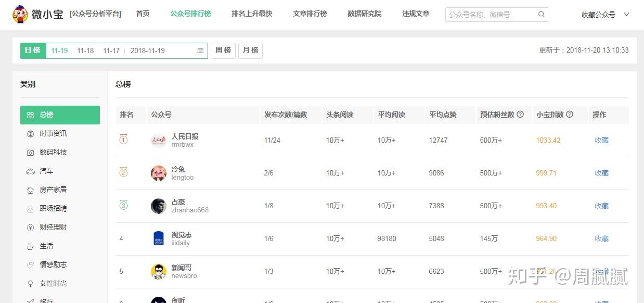This screenshot has height=303, width=644.
Task: Click the 总榜 grid icon in sidebar
Action: 30,115
